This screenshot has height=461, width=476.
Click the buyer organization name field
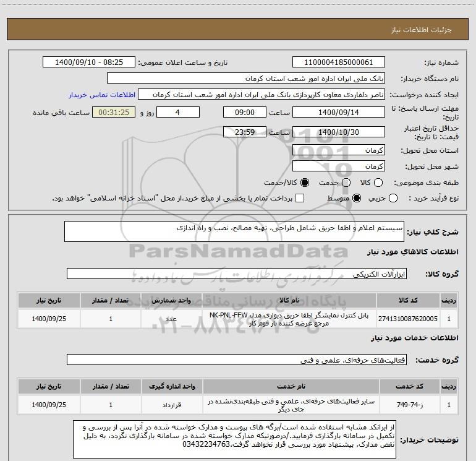click(246, 79)
